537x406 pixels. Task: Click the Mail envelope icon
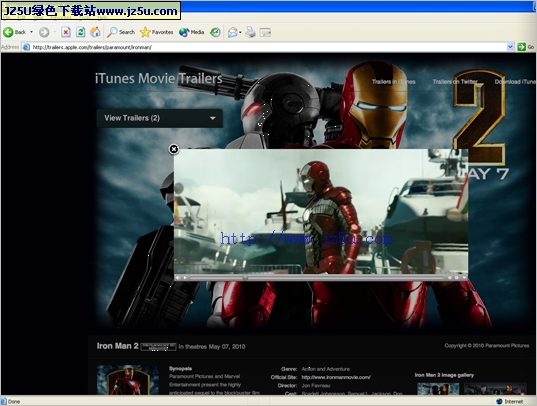tap(232, 32)
